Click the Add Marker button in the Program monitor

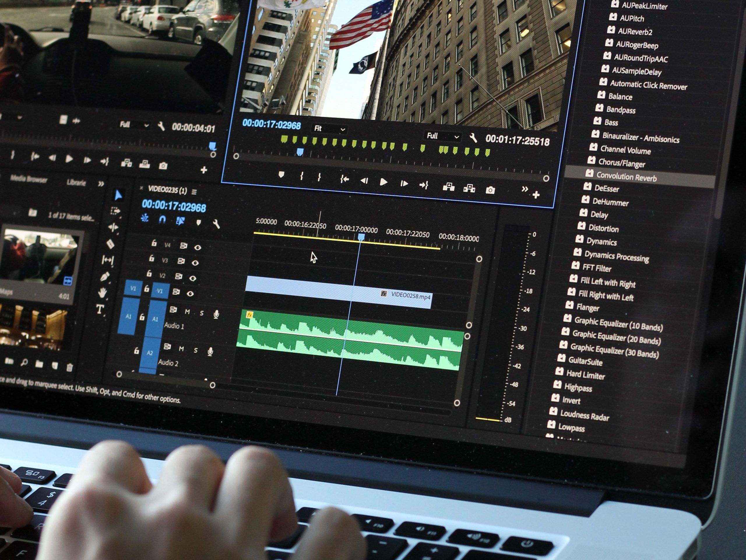[x=281, y=174]
